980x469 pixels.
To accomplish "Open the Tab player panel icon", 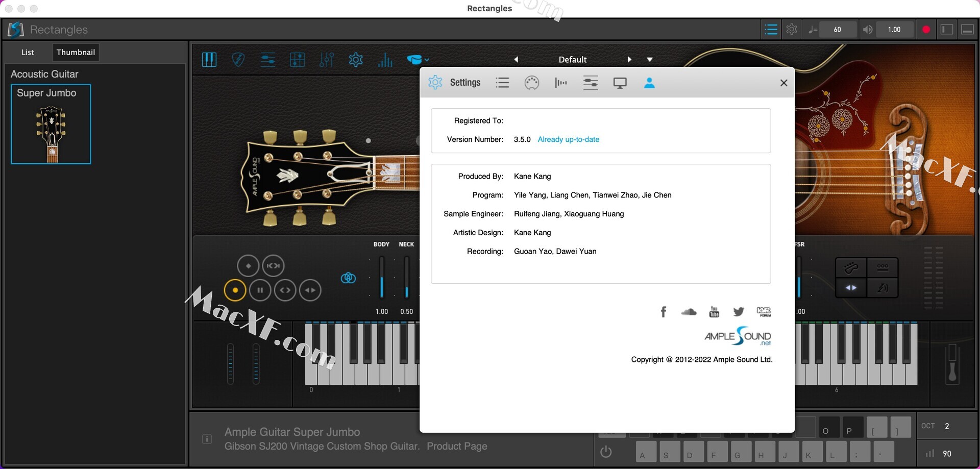I will pyautogui.click(x=267, y=60).
